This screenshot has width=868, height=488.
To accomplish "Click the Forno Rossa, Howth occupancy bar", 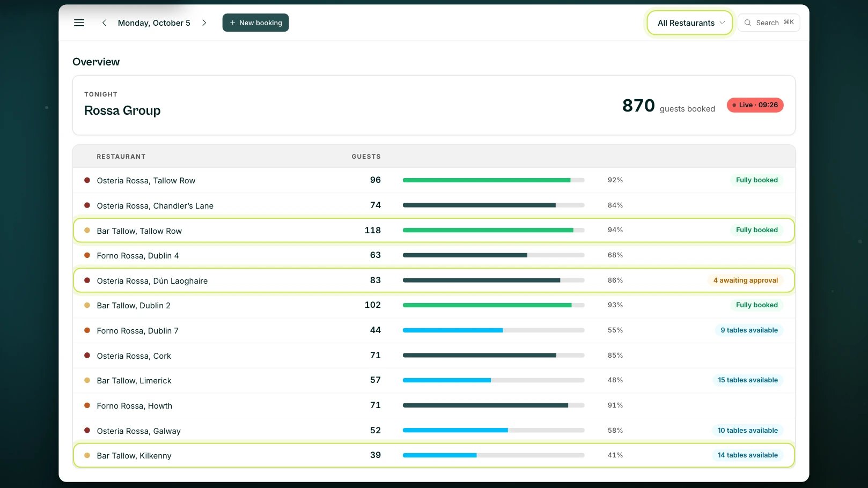I will pyautogui.click(x=494, y=405).
